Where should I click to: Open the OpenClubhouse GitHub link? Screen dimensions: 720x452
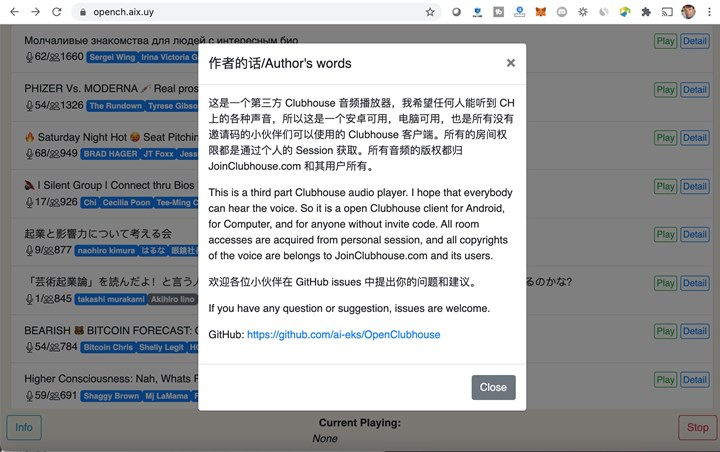343,334
